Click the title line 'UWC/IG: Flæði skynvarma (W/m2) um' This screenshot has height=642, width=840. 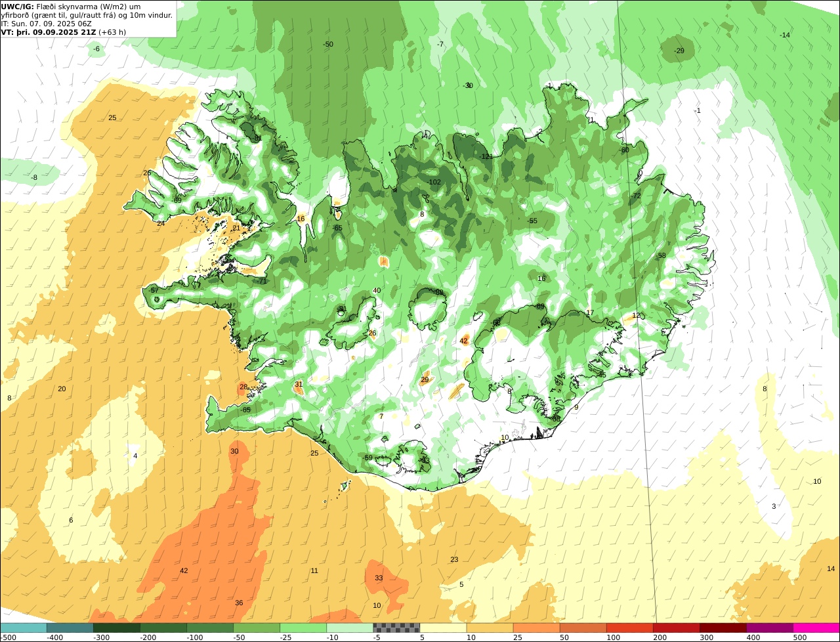(x=71, y=6)
